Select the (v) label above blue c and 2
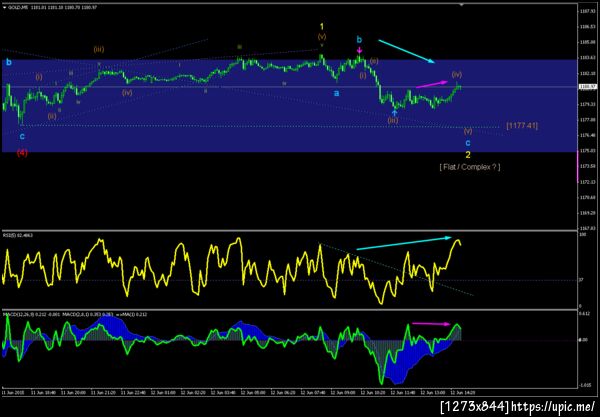600x417 pixels. (x=468, y=131)
